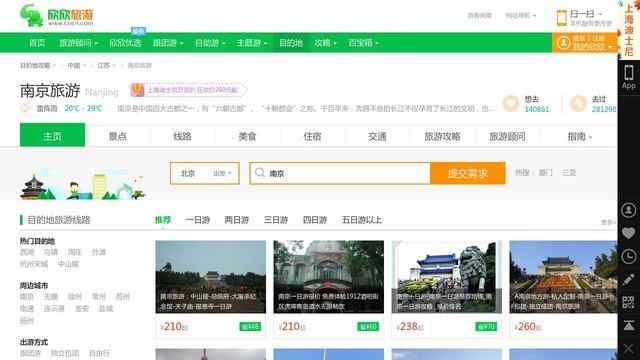This screenshot has width=640, height=360.
Task: Click the heart favorites icon in sidebar
Action: point(629,233)
